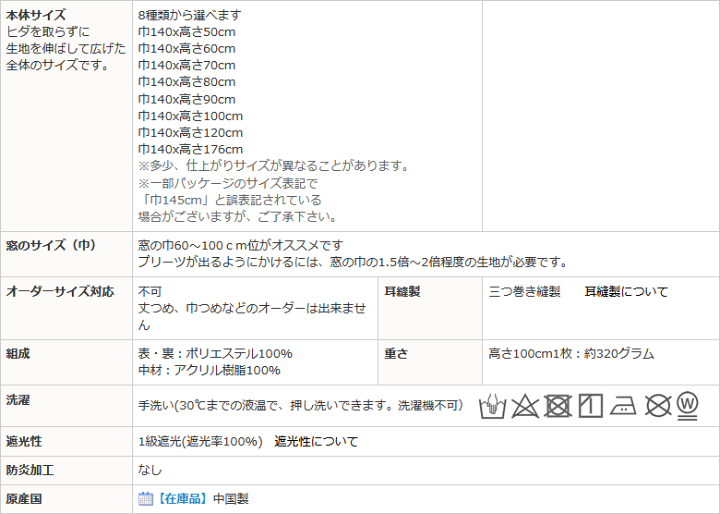720x514 pixels.
Task: Click the 本体サイズ row header
Action: click(36, 16)
